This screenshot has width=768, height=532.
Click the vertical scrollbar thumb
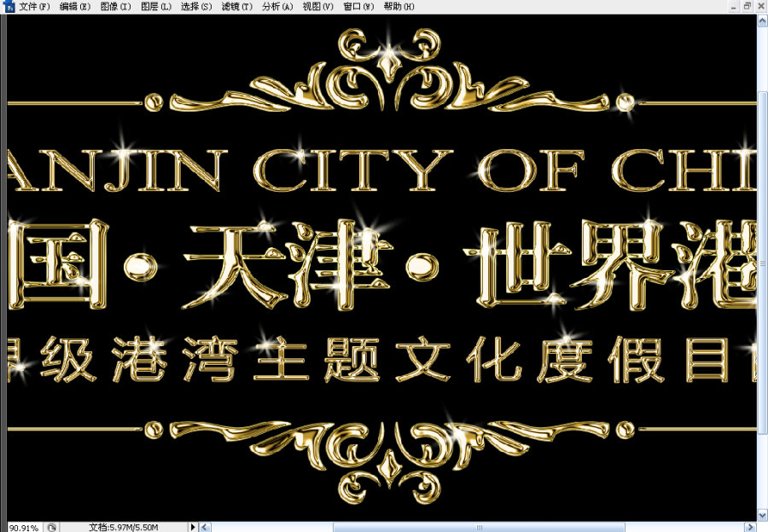pyautogui.click(x=763, y=263)
